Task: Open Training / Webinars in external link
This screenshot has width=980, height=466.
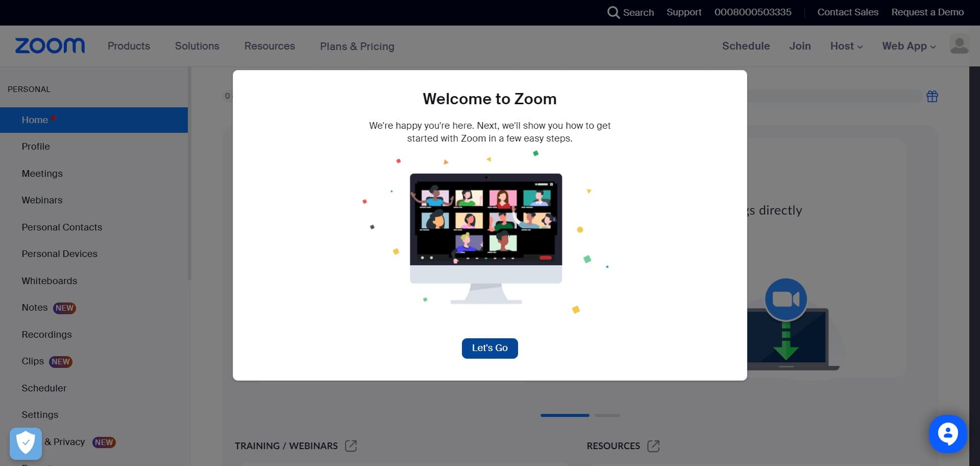Action: (x=351, y=446)
